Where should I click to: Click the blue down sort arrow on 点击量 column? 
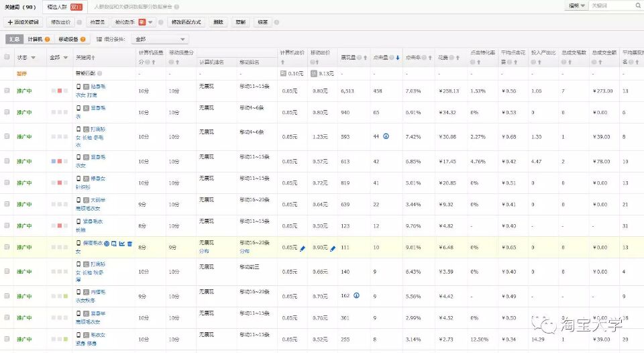pos(398,58)
